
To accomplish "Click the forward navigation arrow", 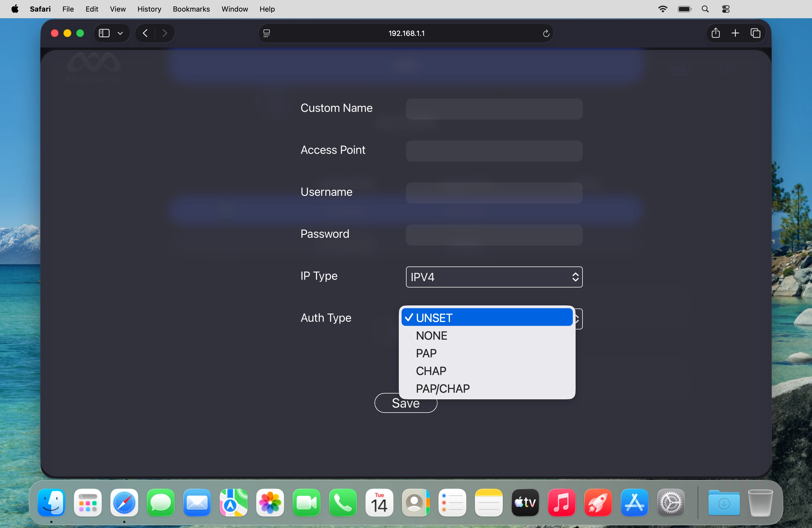I will click(x=165, y=33).
